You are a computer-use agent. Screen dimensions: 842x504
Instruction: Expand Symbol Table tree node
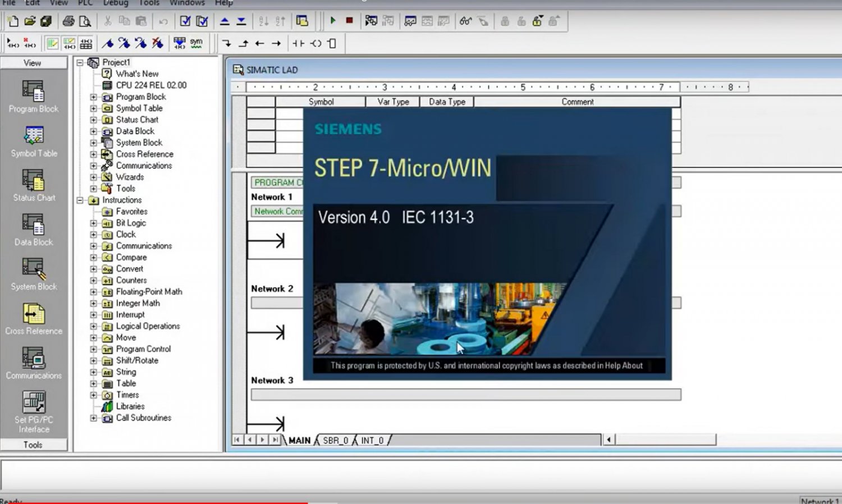pos(94,108)
